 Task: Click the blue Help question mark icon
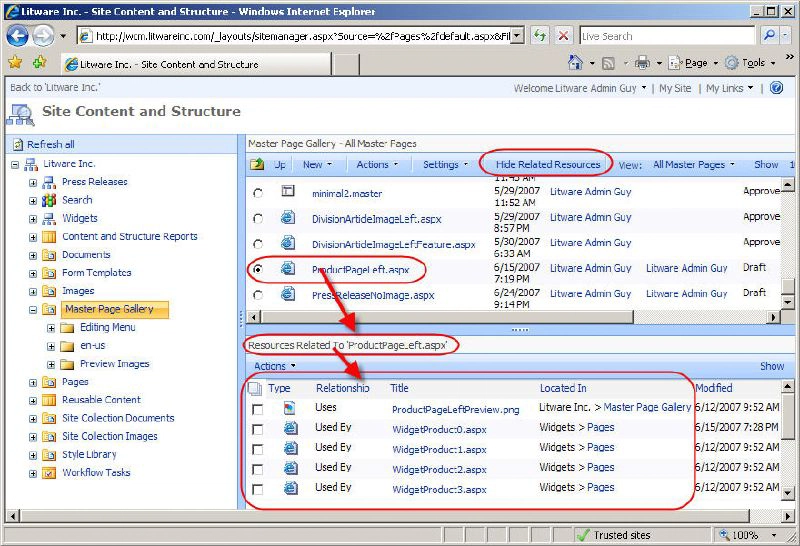(776, 88)
